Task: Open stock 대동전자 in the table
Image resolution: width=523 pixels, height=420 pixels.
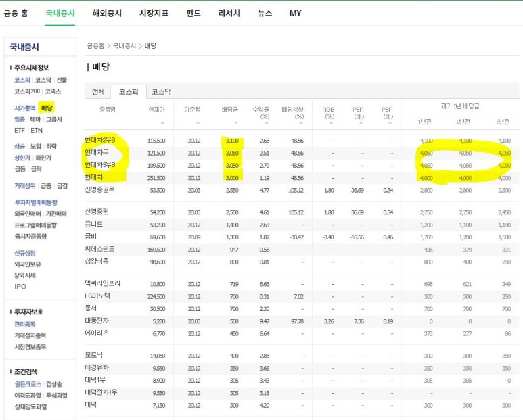Action: click(x=96, y=321)
